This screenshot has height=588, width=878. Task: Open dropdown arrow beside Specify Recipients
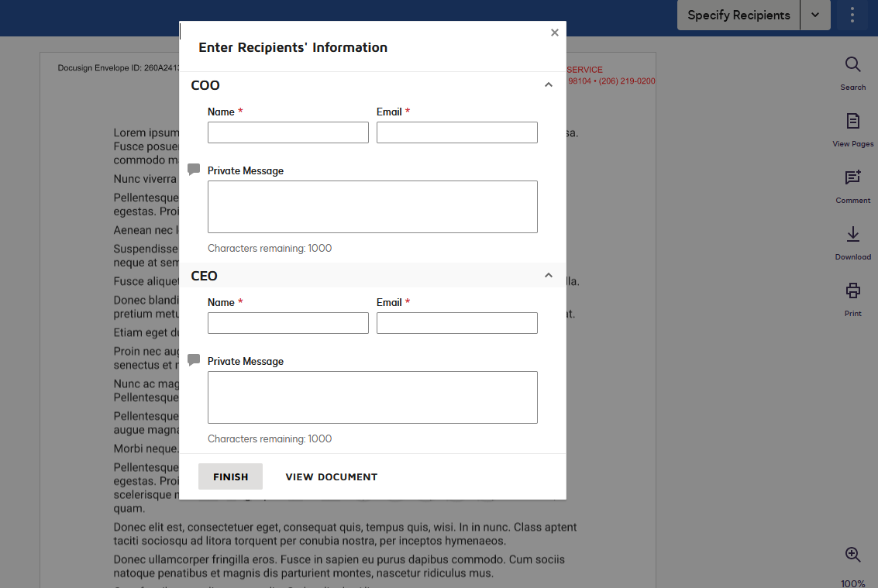click(814, 15)
